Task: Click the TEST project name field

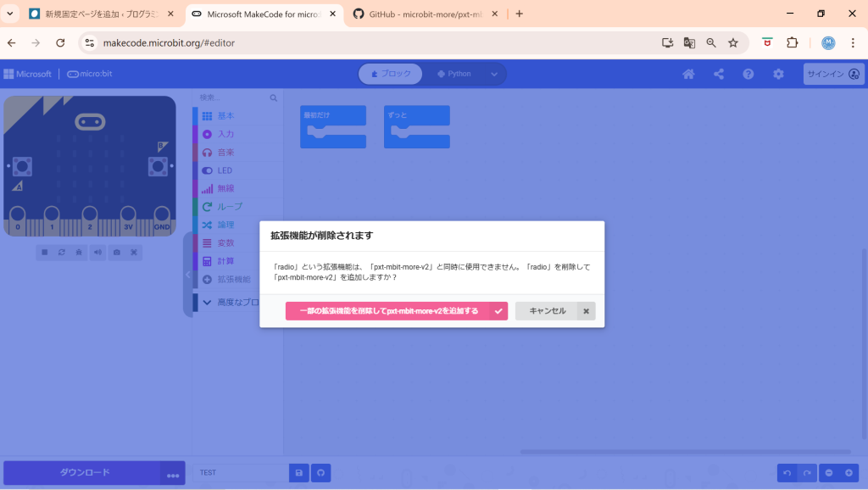Action: (x=241, y=473)
